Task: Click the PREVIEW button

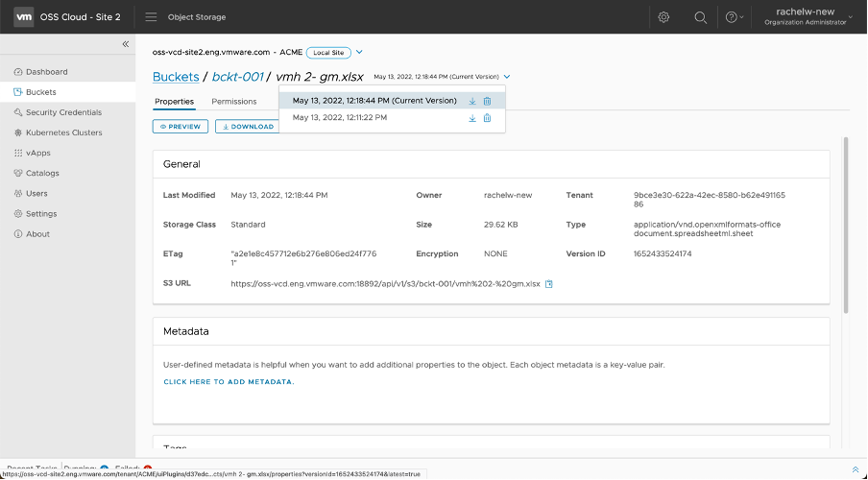Action: click(x=181, y=126)
